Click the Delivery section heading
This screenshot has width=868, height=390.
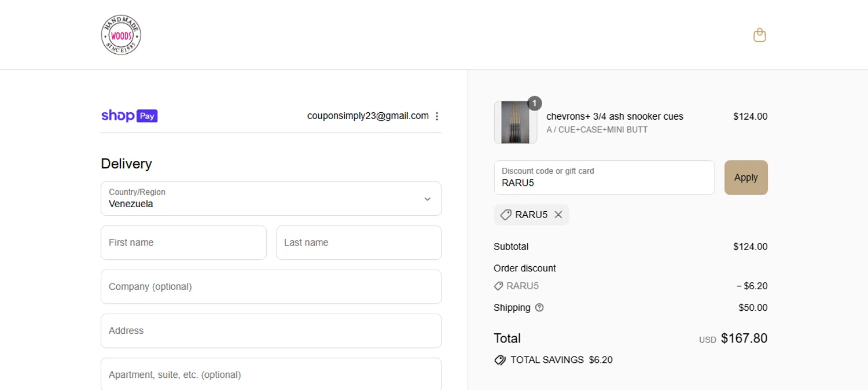[126, 164]
